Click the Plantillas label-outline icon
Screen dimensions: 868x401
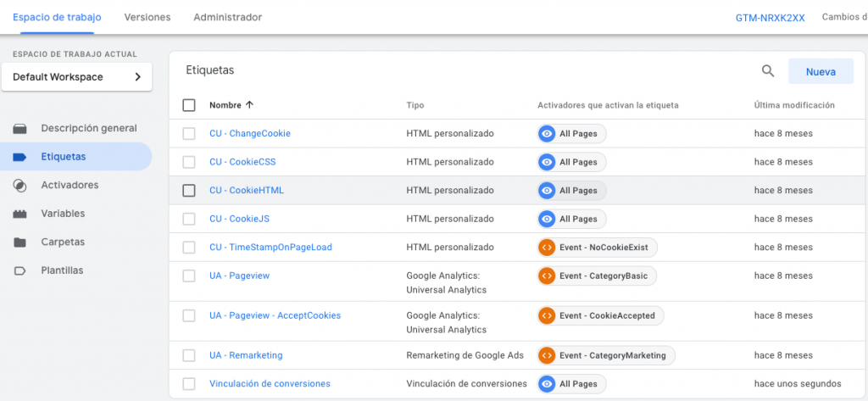[x=20, y=270]
